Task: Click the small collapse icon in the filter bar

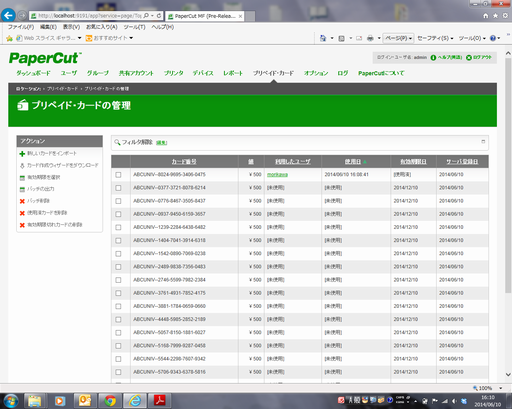Action: coord(483,142)
